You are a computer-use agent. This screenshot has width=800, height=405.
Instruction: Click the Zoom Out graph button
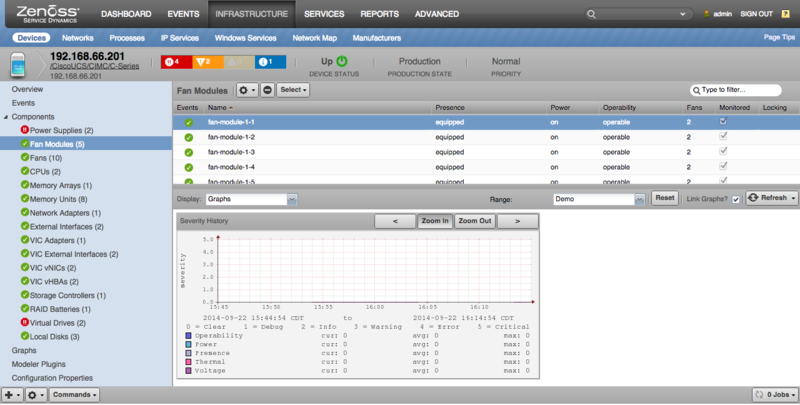(x=474, y=221)
